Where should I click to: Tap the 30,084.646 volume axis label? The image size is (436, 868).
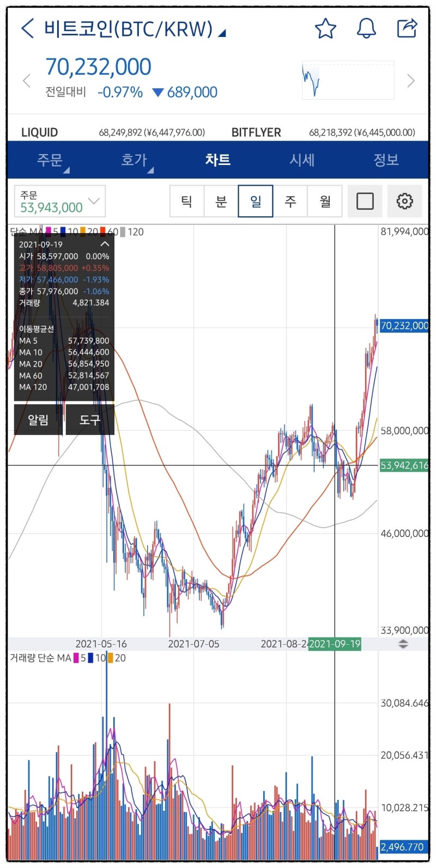(404, 704)
